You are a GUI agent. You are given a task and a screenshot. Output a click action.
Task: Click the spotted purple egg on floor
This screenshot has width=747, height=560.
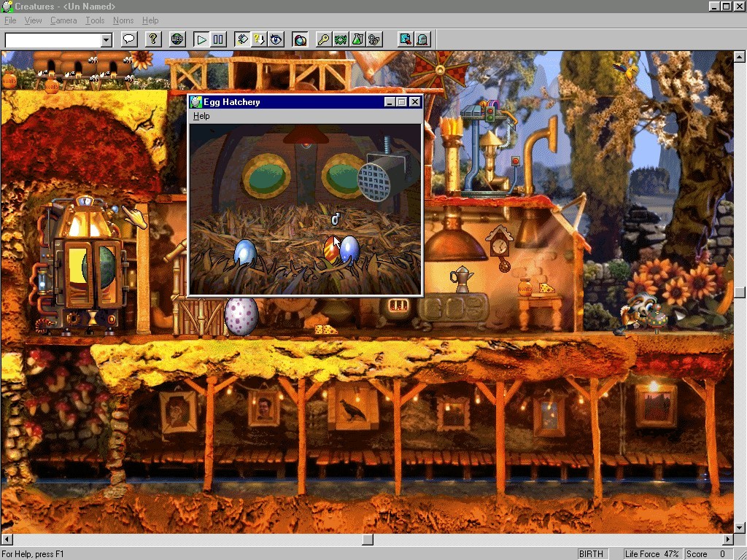241,316
